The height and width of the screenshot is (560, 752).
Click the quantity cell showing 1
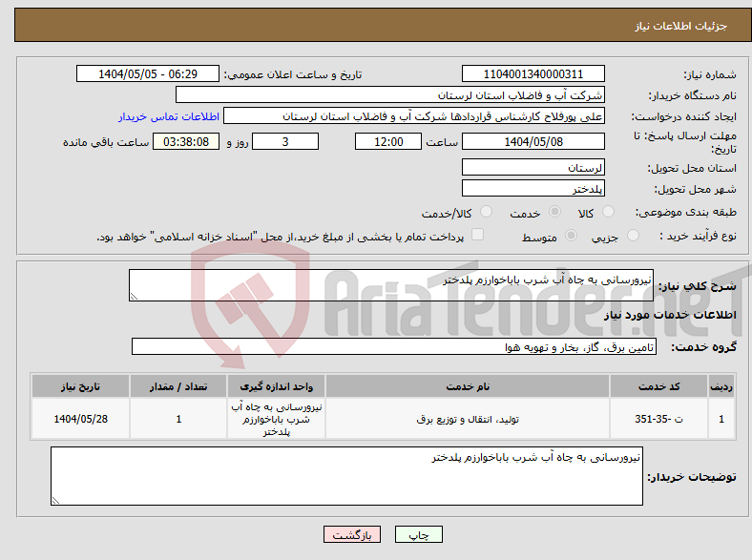pos(178,419)
